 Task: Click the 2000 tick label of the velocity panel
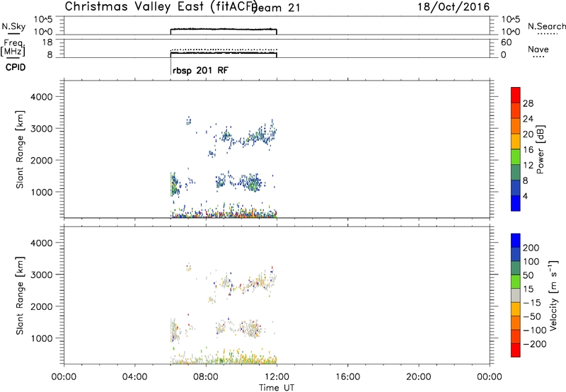(42, 306)
